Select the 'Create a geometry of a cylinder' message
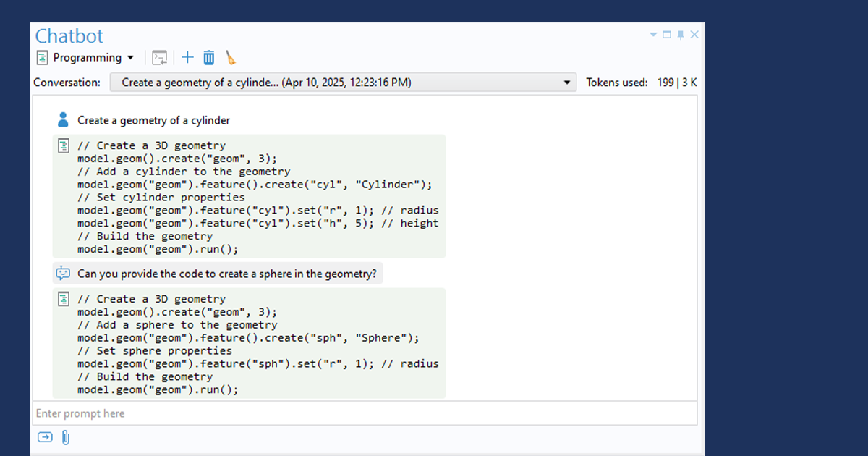This screenshot has height=456, width=868. pos(153,120)
